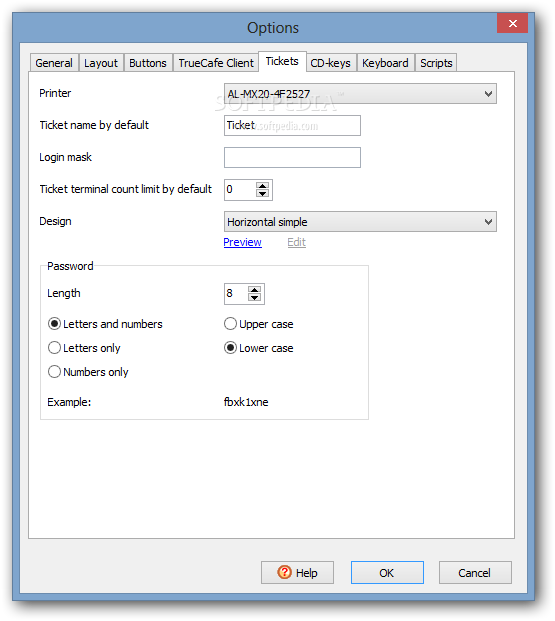Select the Lower case radio button
The height and width of the screenshot is (621, 555).
tap(259, 348)
